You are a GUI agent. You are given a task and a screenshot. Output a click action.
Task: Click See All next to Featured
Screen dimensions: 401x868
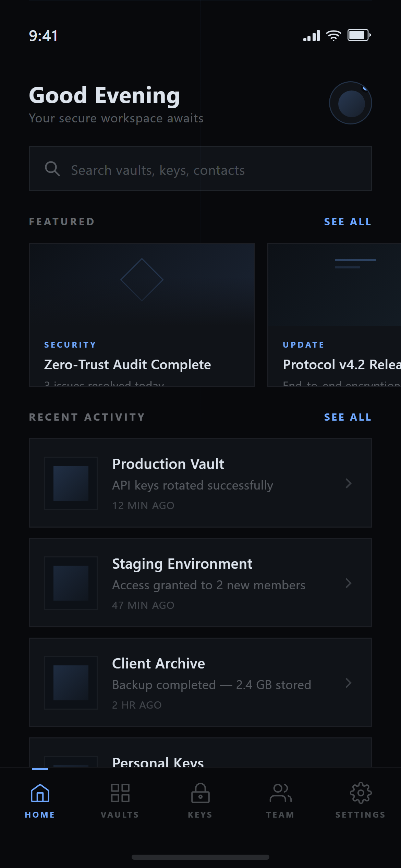(x=348, y=222)
